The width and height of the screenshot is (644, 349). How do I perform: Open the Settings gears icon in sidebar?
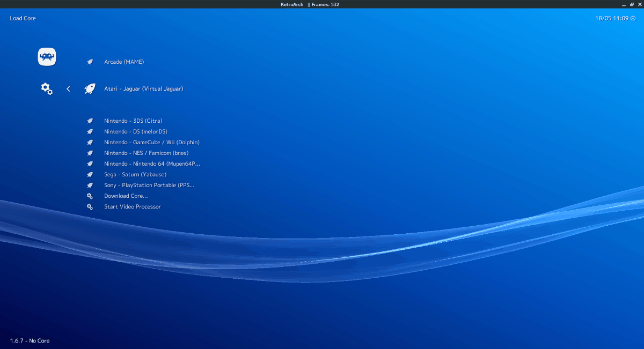[x=47, y=88]
